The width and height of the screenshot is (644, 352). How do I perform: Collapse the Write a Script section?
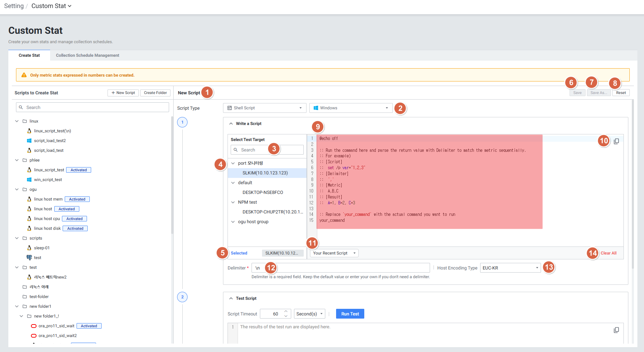pos(231,124)
